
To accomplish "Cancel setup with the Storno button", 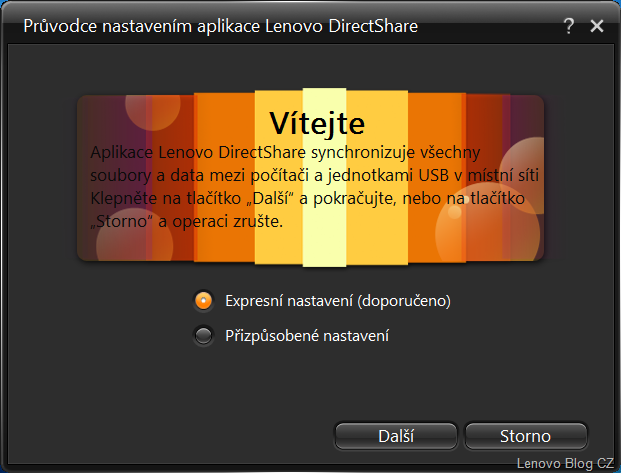I will pyautogui.click(x=526, y=436).
